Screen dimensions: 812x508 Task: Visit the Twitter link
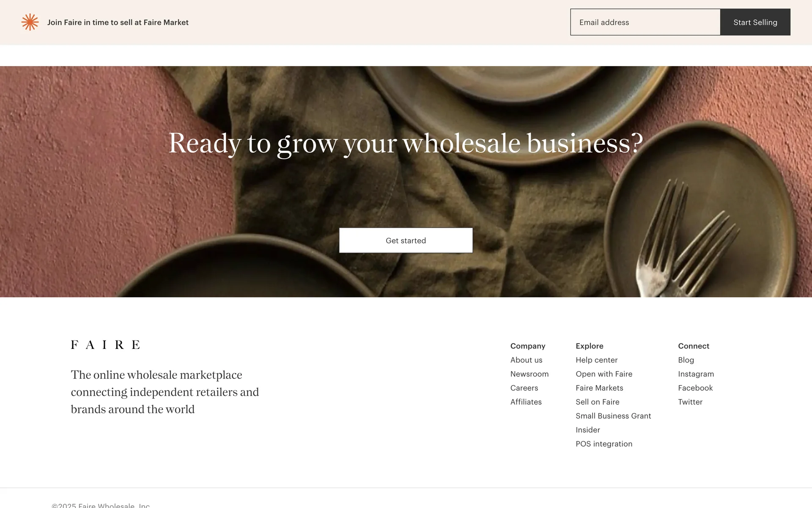pyautogui.click(x=690, y=402)
